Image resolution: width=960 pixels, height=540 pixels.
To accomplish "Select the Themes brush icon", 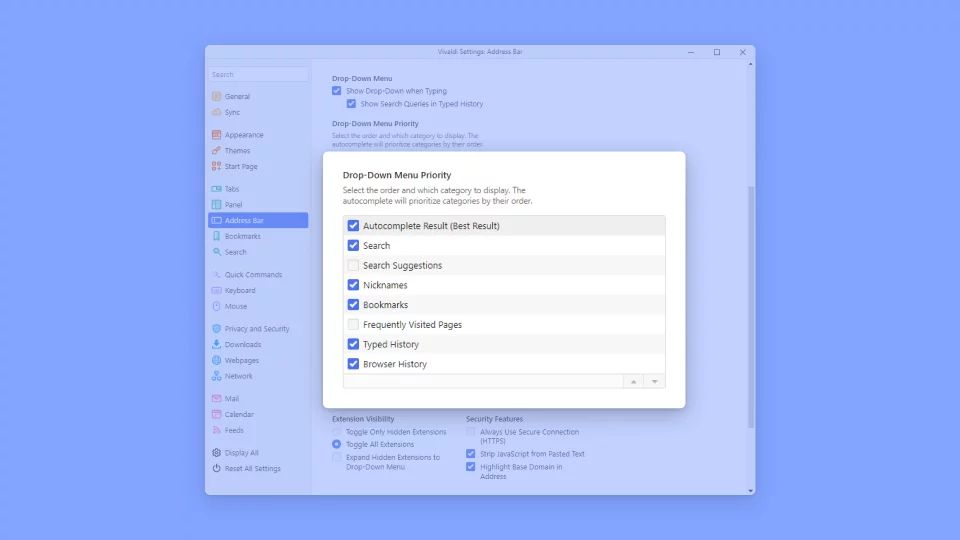I will click(216, 151).
